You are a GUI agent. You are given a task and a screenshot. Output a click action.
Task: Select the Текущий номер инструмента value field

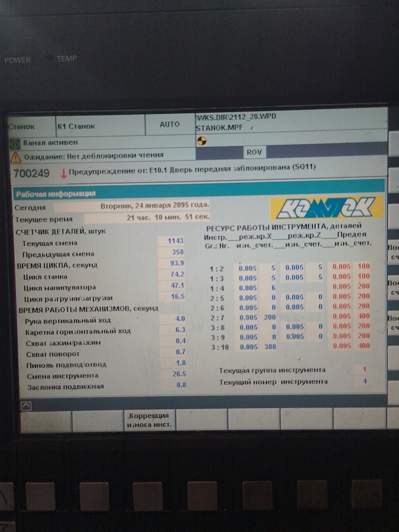364,381
